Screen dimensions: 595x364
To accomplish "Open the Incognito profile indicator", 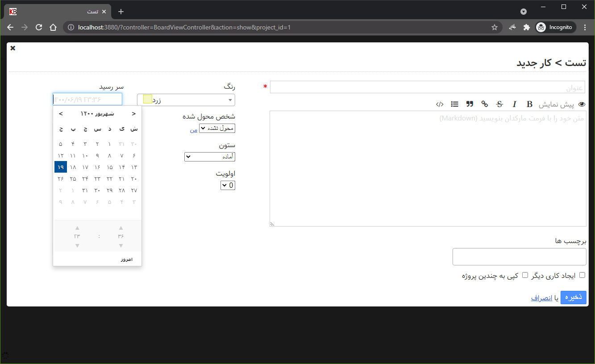I will pos(555,27).
